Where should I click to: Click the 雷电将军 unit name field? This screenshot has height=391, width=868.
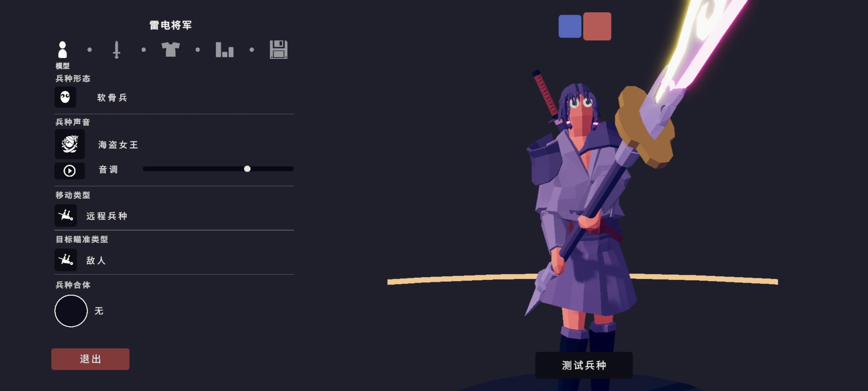171,25
